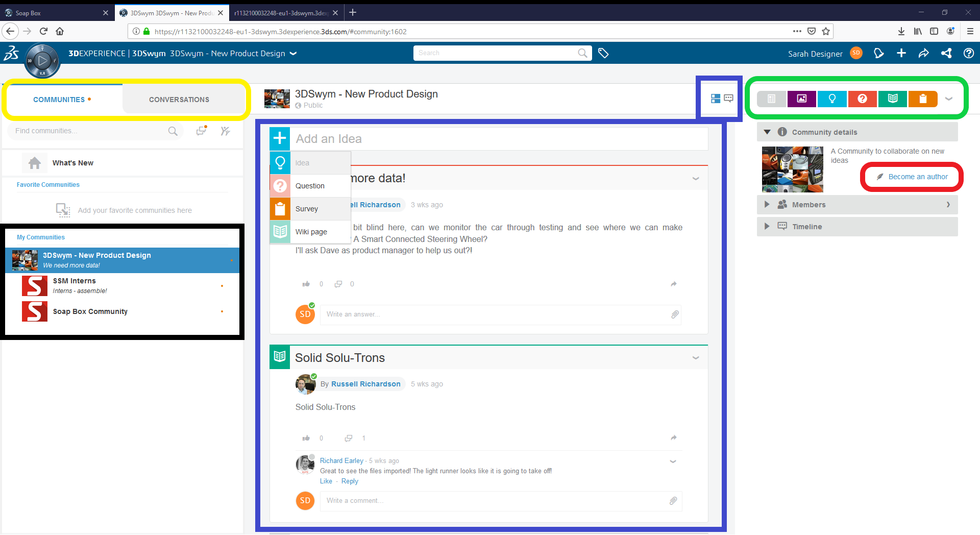Reply to Richard Earley's comment
Image resolution: width=980 pixels, height=535 pixels.
[350, 481]
